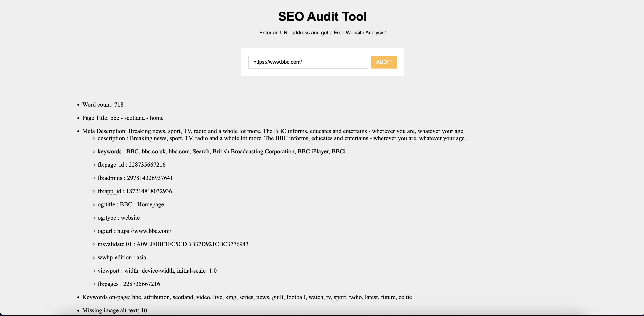Screen dimensions: 644x316
Task: Select the fb:page_id entry
Action: click(132, 165)
